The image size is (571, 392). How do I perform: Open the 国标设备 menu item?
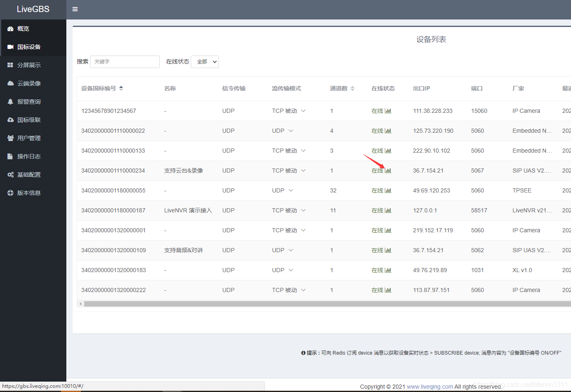click(x=33, y=47)
